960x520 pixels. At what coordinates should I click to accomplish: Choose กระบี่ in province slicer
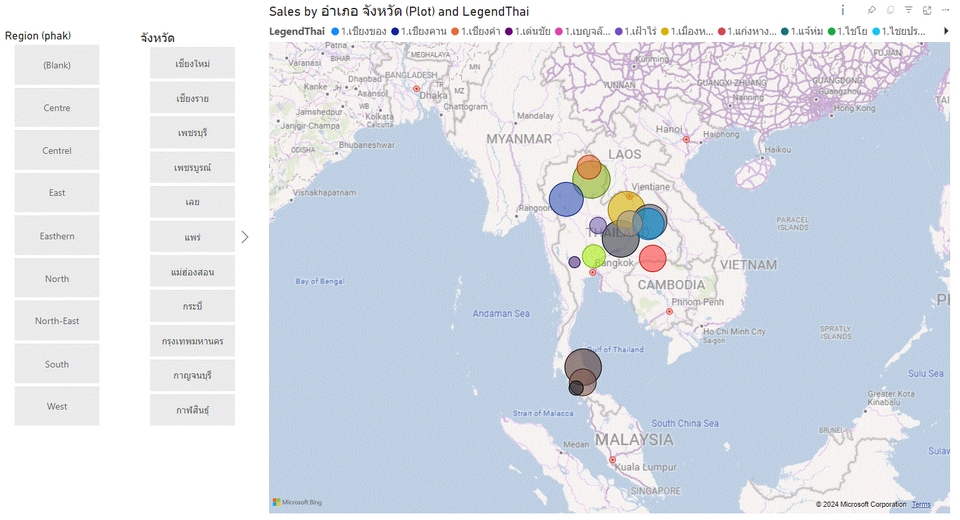coord(192,306)
